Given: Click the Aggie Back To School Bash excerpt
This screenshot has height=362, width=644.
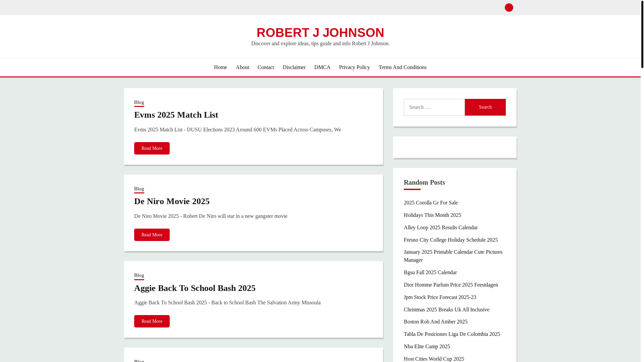Looking at the screenshot, I should coord(227,303).
